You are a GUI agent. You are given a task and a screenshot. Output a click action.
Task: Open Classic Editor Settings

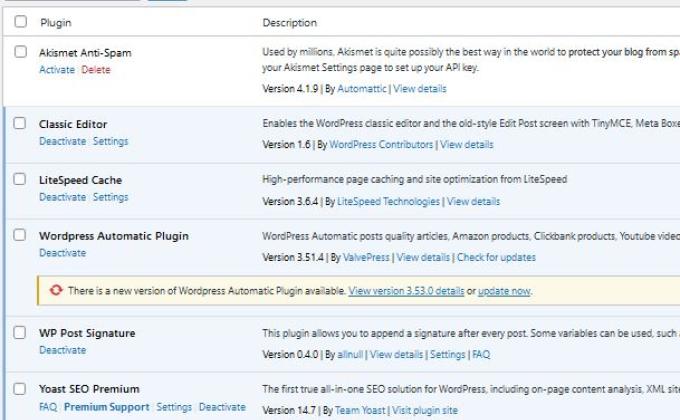(111, 141)
